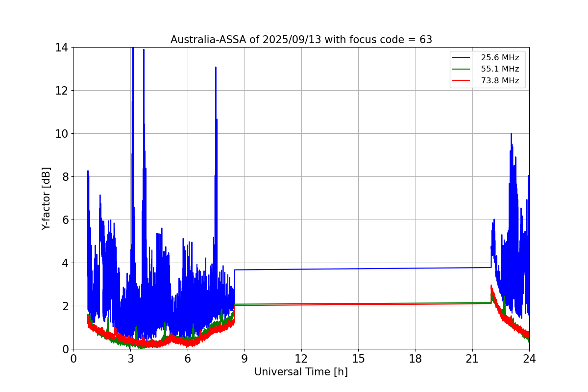588x392 pixels.
Task: Click x-axis tick label '6'
Action: click(188, 358)
